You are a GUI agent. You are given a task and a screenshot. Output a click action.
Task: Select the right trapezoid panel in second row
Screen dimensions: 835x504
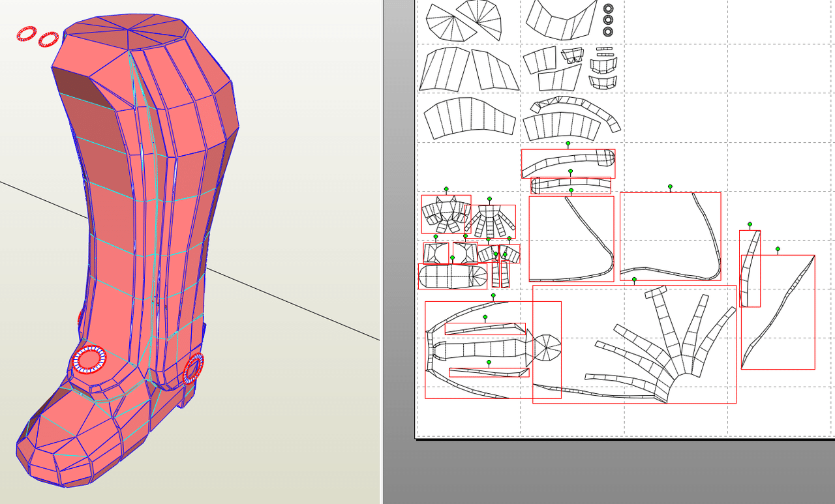point(495,70)
